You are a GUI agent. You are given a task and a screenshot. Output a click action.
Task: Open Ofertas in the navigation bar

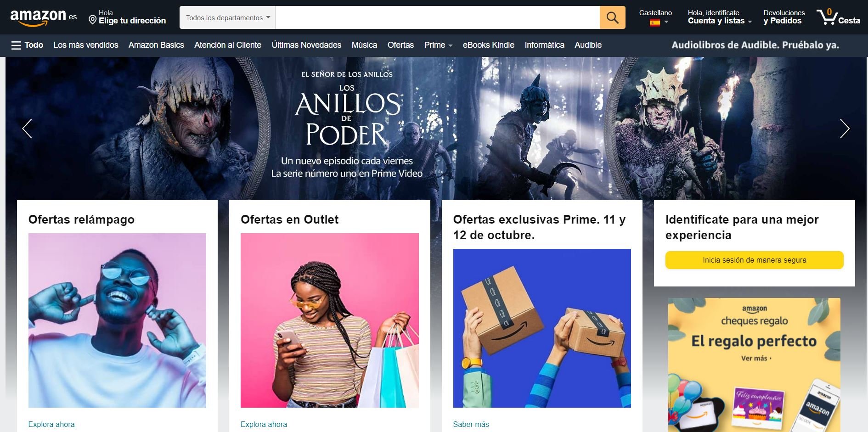tap(400, 45)
